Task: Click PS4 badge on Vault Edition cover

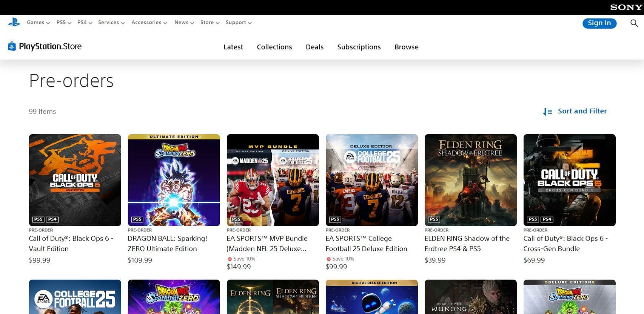Action: (x=52, y=219)
